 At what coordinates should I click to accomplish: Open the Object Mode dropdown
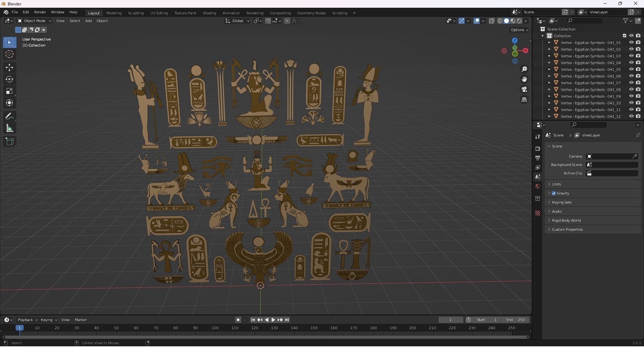coord(34,21)
